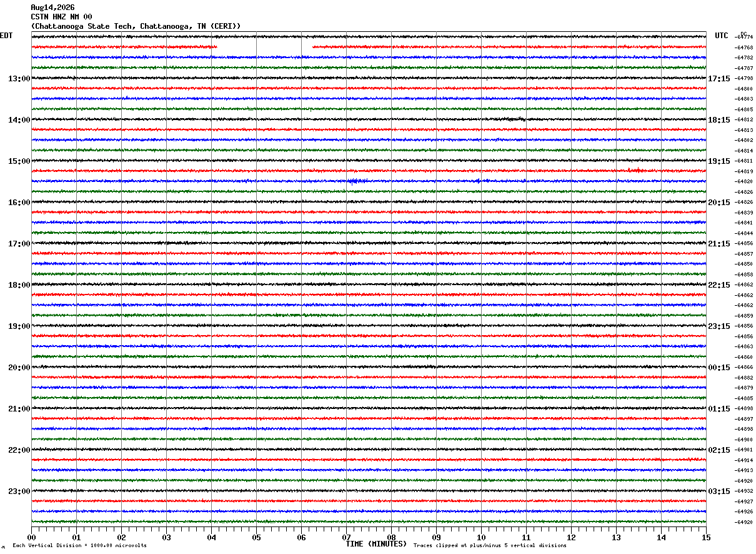Select the 20:00 EDT hour marker
The width and height of the screenshot is (756, 554).
click(19, 368)
